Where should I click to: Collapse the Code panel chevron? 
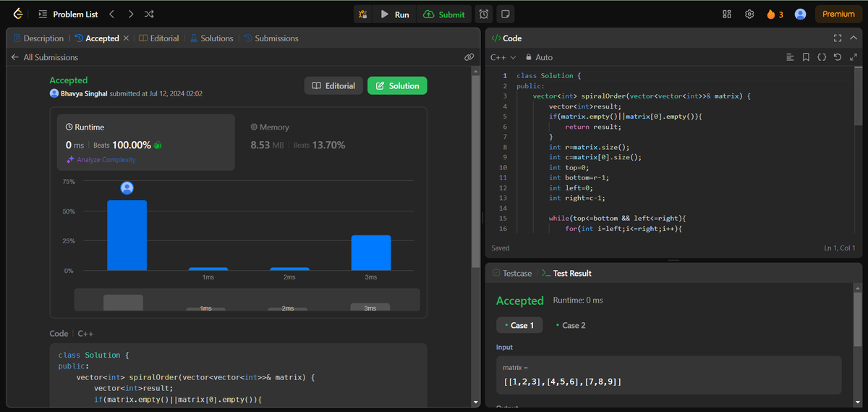click(853, 38)
